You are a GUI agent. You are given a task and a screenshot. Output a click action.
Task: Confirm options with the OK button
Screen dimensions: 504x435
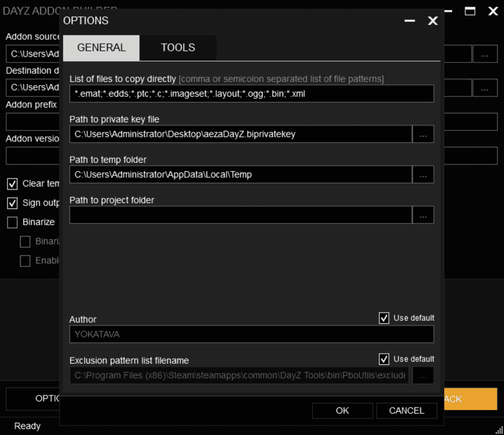pyautogui.click(x=342, y=411)
